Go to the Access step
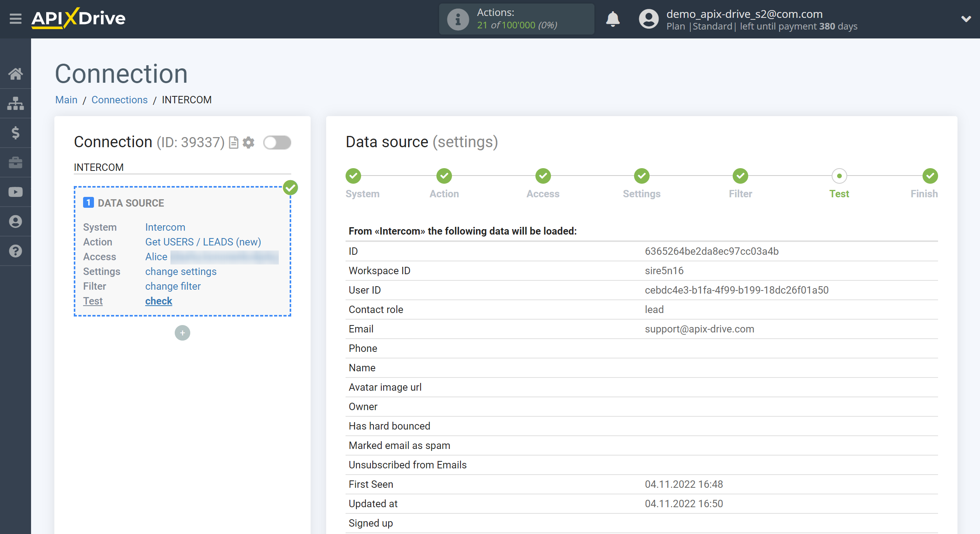 pos(543,176)
